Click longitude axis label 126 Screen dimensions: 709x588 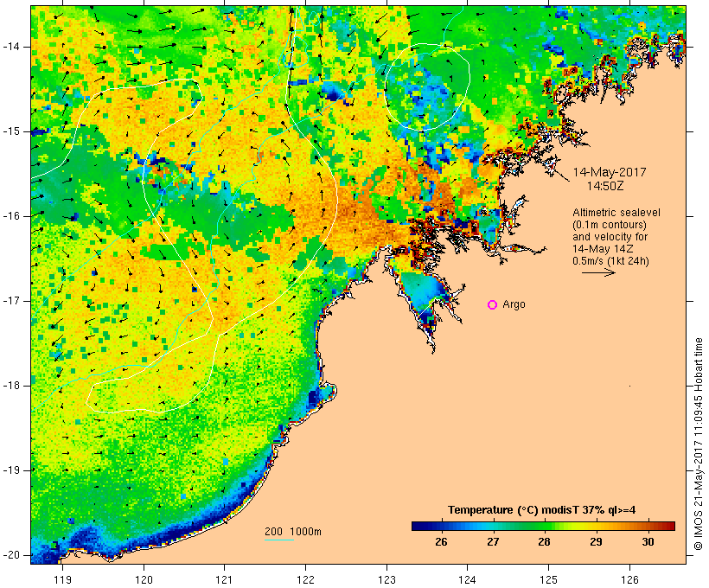coord(629,579)
